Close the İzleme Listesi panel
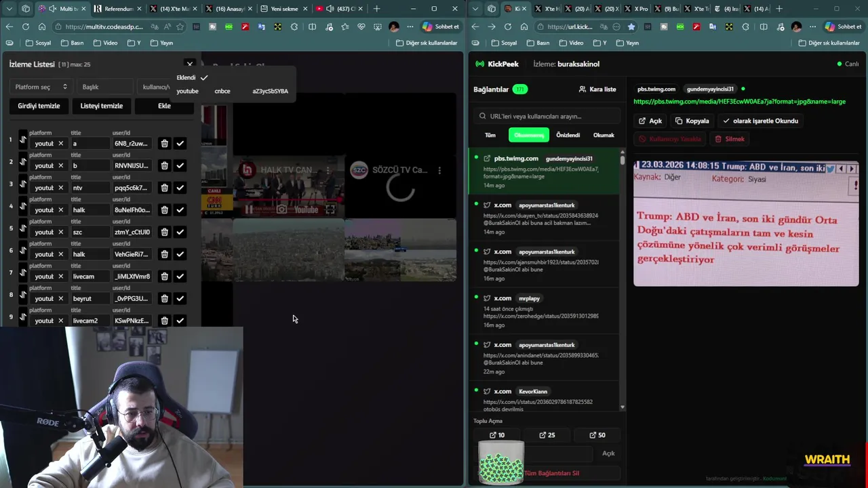 tap(190, 64)
